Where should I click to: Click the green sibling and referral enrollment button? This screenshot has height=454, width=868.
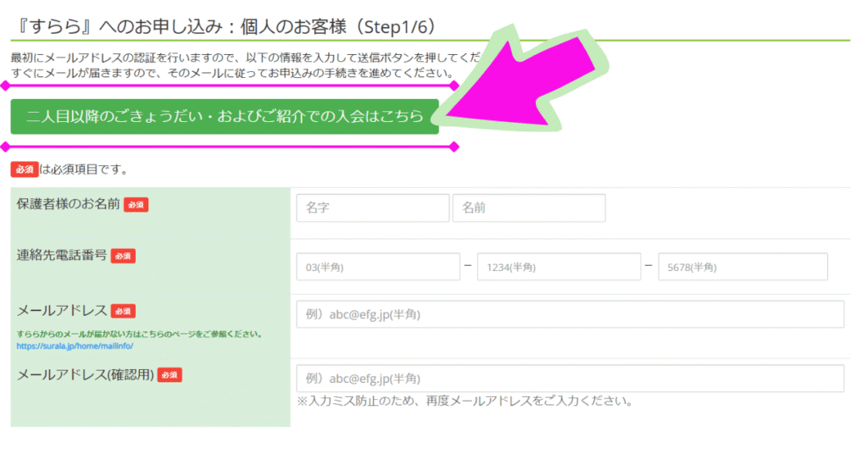(x=225, y=117)
